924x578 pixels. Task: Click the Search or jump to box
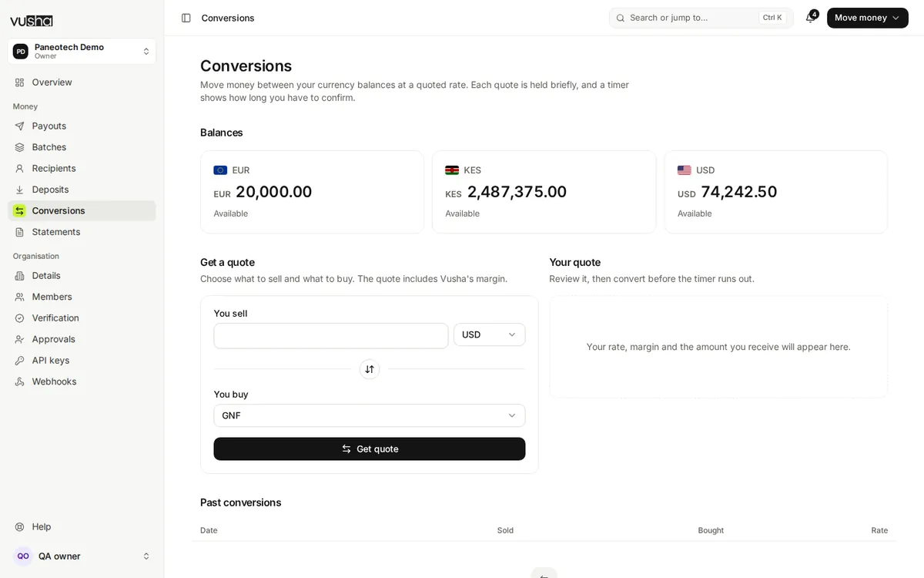(x=701, y=18)
